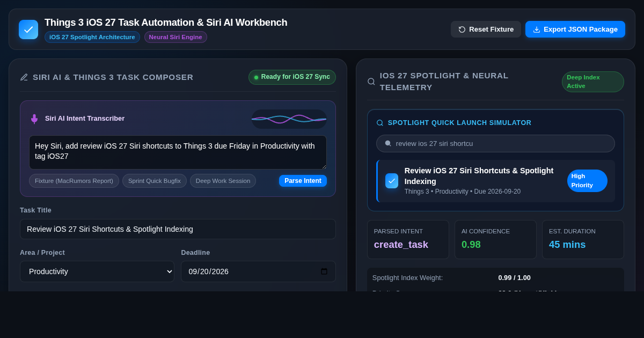Viewport: 644px width, 338px height.
Task: Click the Ready for iOS 27 Sync status pill
Action: 292,77
